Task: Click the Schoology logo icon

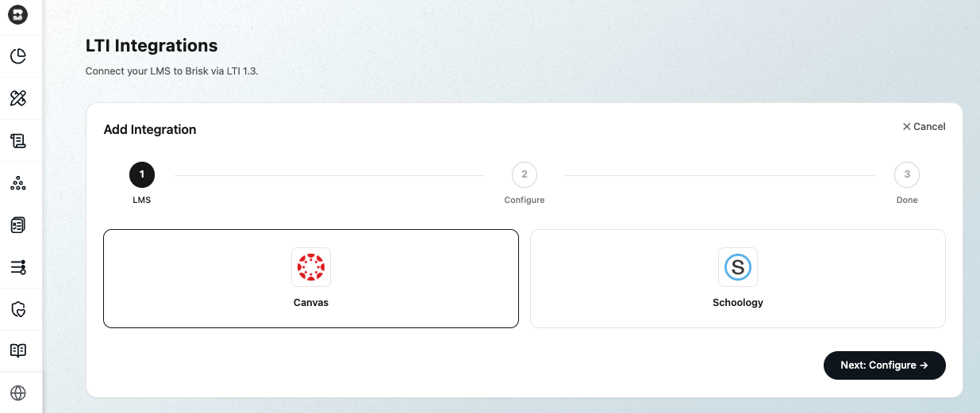Action: click(x=738, y=267)
